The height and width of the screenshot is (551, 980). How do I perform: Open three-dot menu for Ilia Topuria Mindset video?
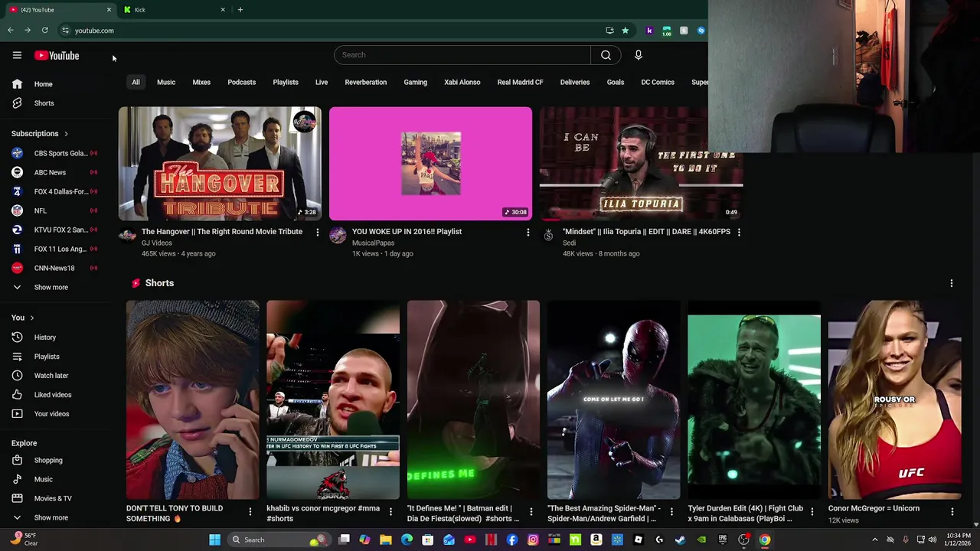pos(738,232)
